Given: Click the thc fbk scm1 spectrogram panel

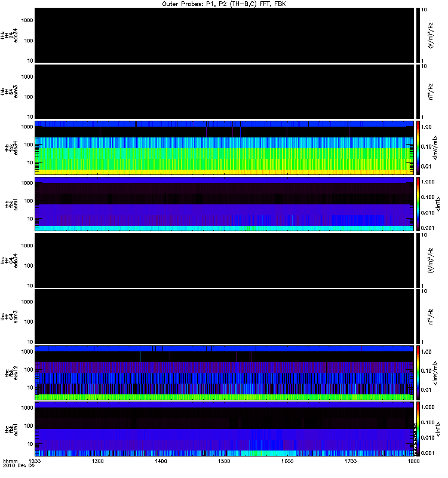Looking at the screenshot, I should [x=224, y=429].
